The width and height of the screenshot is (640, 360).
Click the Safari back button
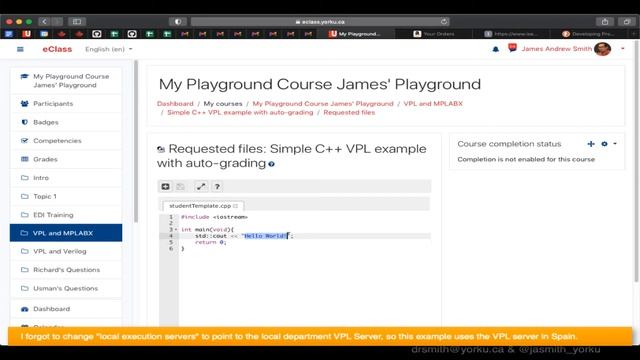44,21
